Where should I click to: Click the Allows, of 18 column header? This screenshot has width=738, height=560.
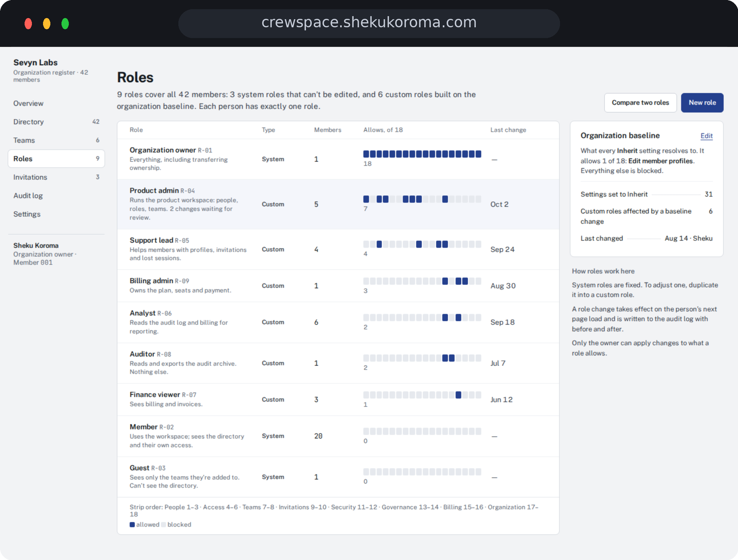click(x=383, y=130)
